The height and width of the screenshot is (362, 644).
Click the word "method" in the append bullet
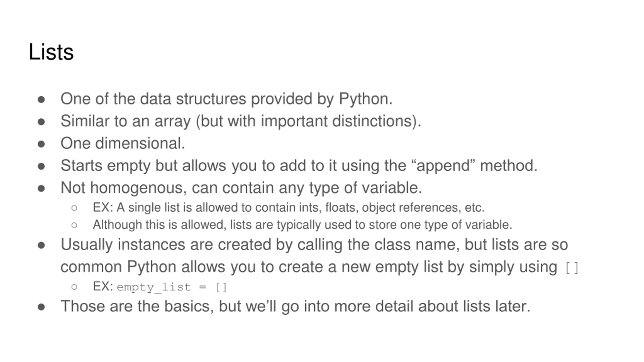[509, 166]
